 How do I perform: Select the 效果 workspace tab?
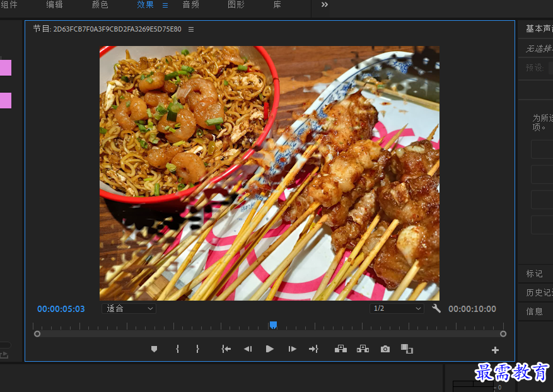point(145,4)
